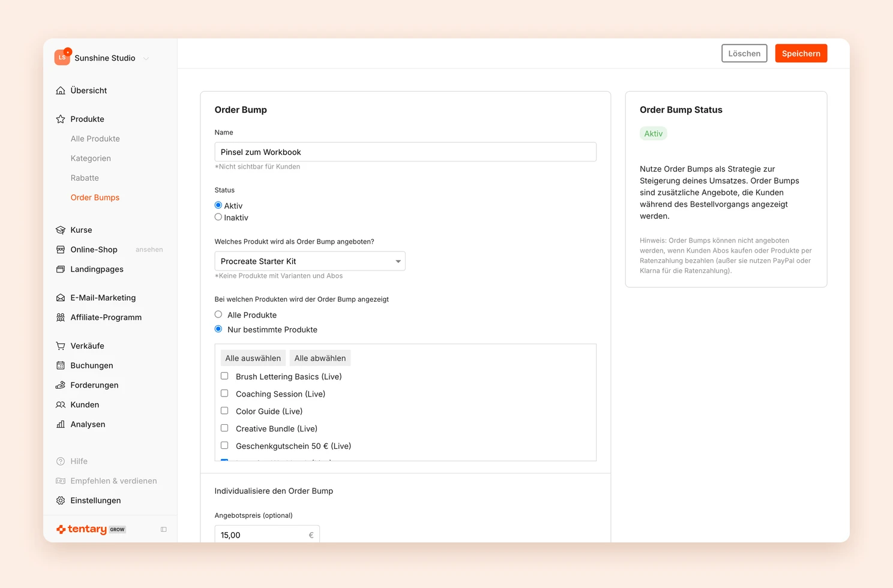Check Color Guide (Live) checkbox
Screen dimensions: 893x588
(224, 411)
